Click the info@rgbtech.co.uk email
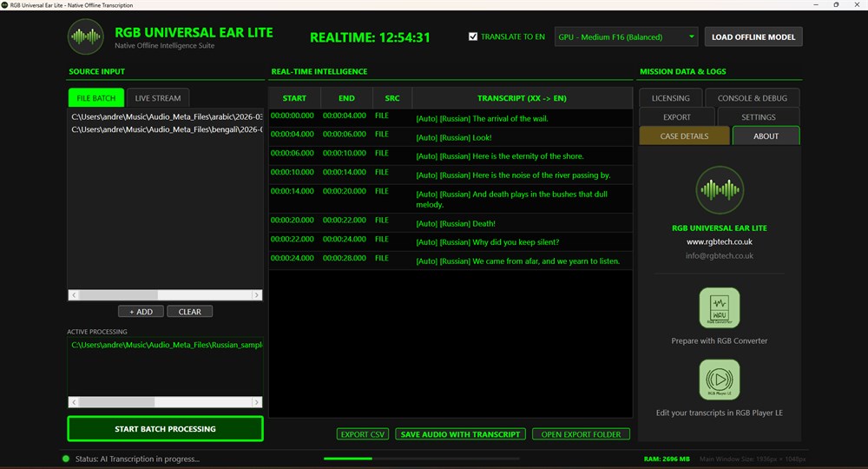 (x=719, y=256)
